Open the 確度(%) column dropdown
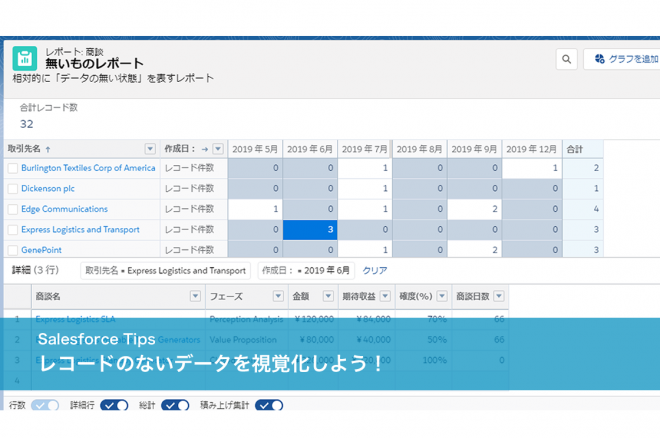This screenshot has width=660, height=438. 442,296
